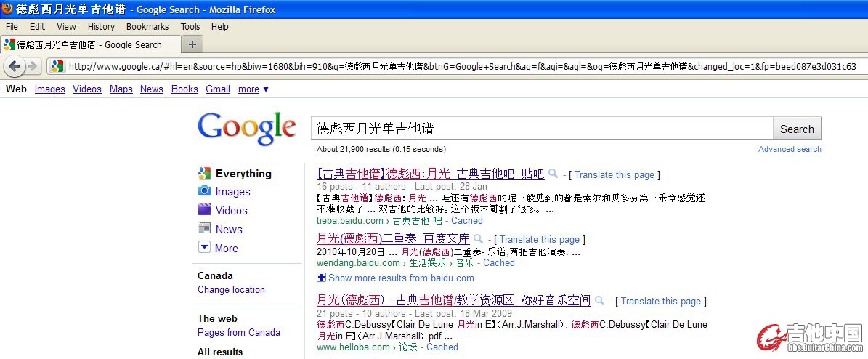Open News link in top navigation
868x359 pixels.
point(152,89)
